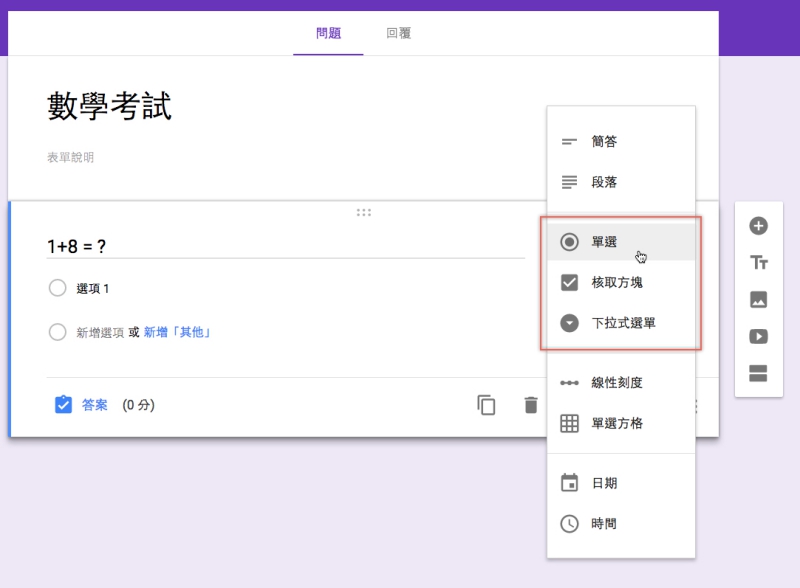Select radio button for 選項 1
Screen dimensions: 800x588
(57, 288)
